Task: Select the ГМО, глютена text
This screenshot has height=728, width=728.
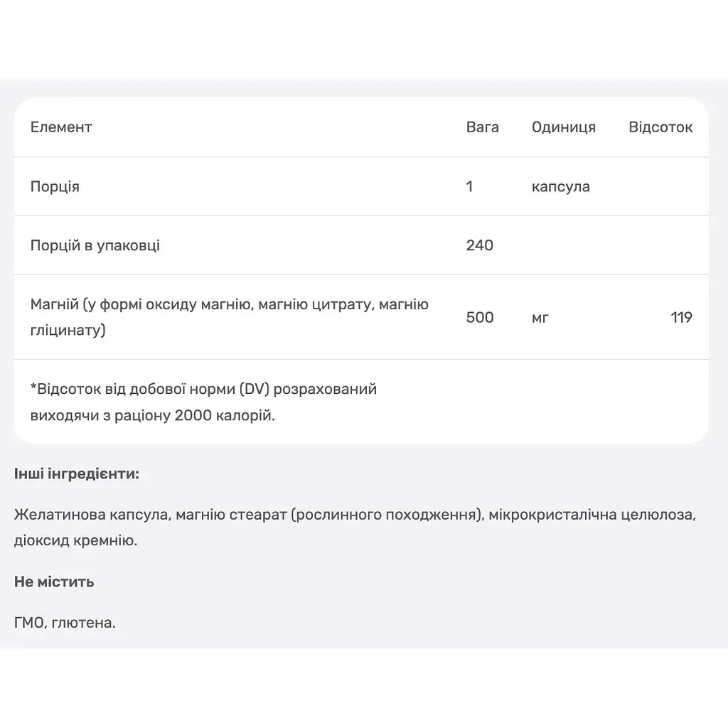Action: click(x=65, y=623)
